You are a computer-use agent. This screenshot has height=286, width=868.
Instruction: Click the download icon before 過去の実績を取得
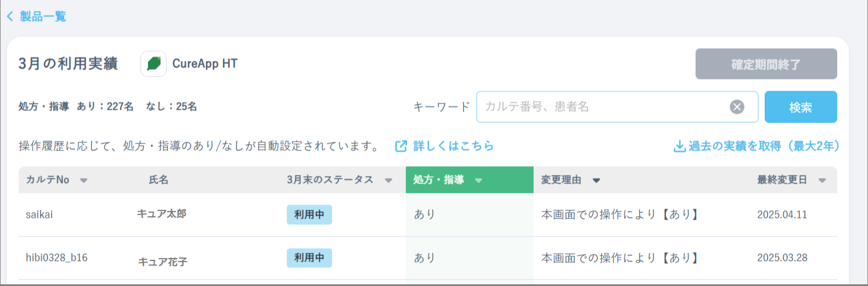(679, 146)
